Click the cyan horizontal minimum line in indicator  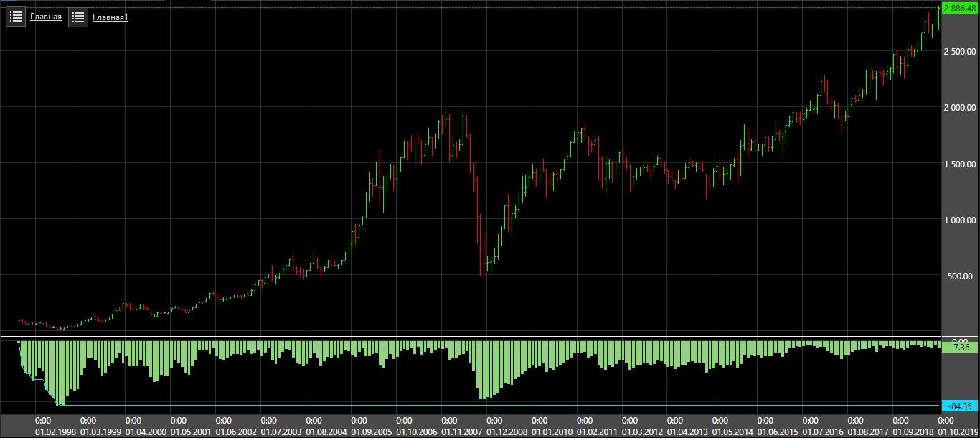click(502, 406)
